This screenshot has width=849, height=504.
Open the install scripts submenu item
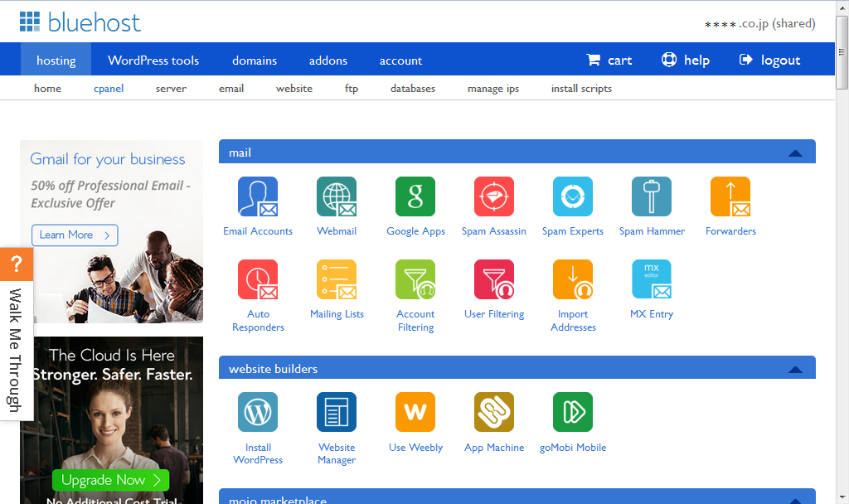(581, 88)
